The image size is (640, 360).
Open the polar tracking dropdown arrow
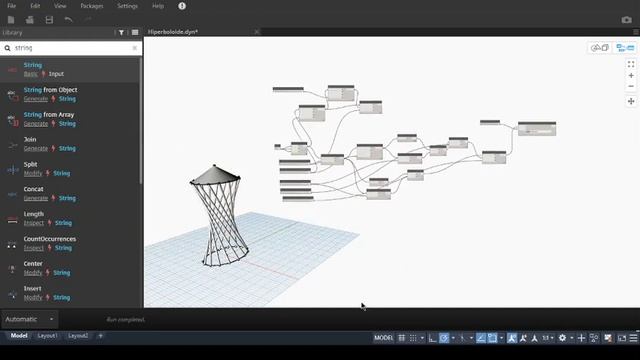[453, 338]
